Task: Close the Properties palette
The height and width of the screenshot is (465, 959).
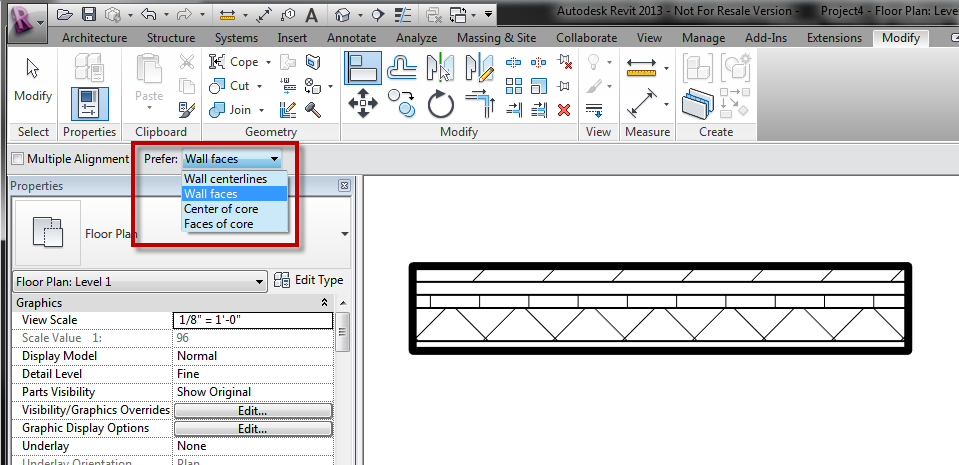Action: (x=344, y=185)
